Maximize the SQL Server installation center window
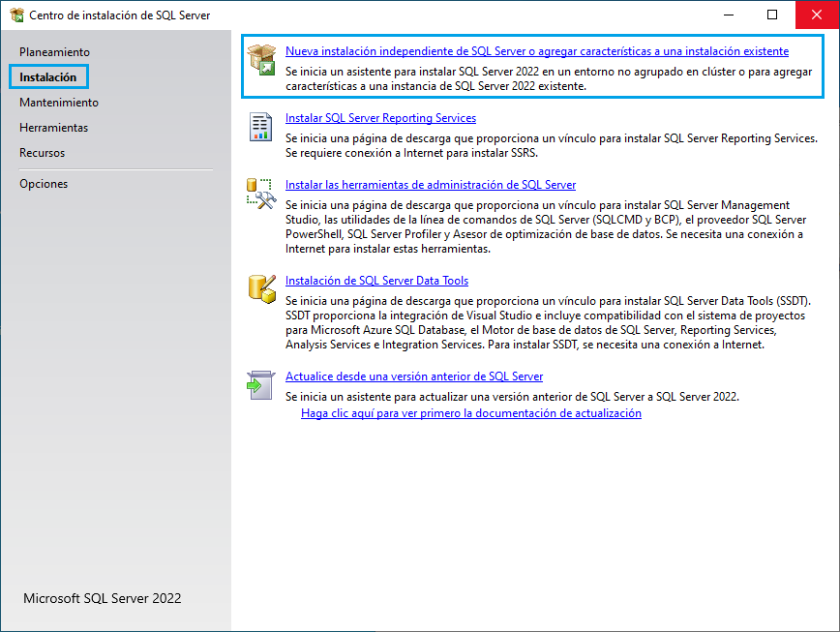 point(772,15)
